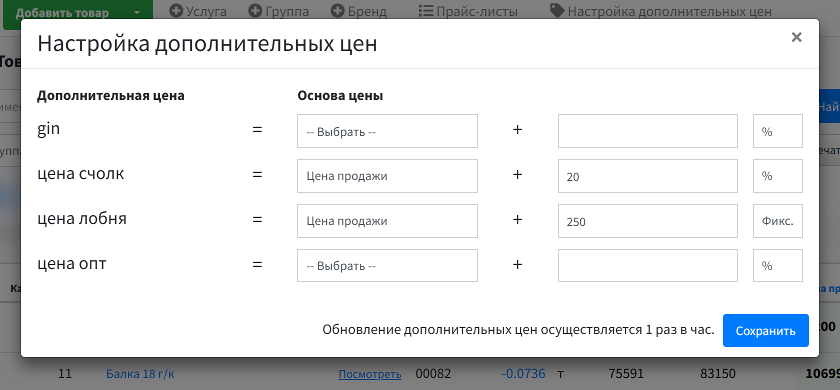Click the Добавить товар button behind dialog
The width and height of the screenshot is (840, 390).
pyautogui.click(x=62, y=13)
